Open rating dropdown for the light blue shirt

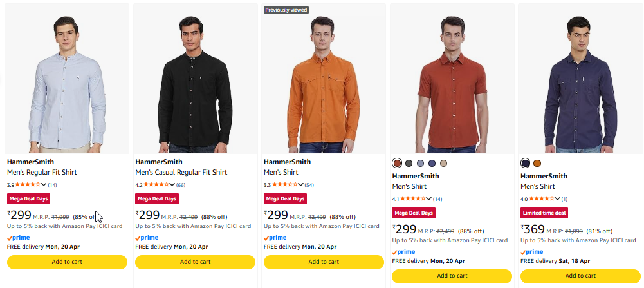click(x=44, y=185)
